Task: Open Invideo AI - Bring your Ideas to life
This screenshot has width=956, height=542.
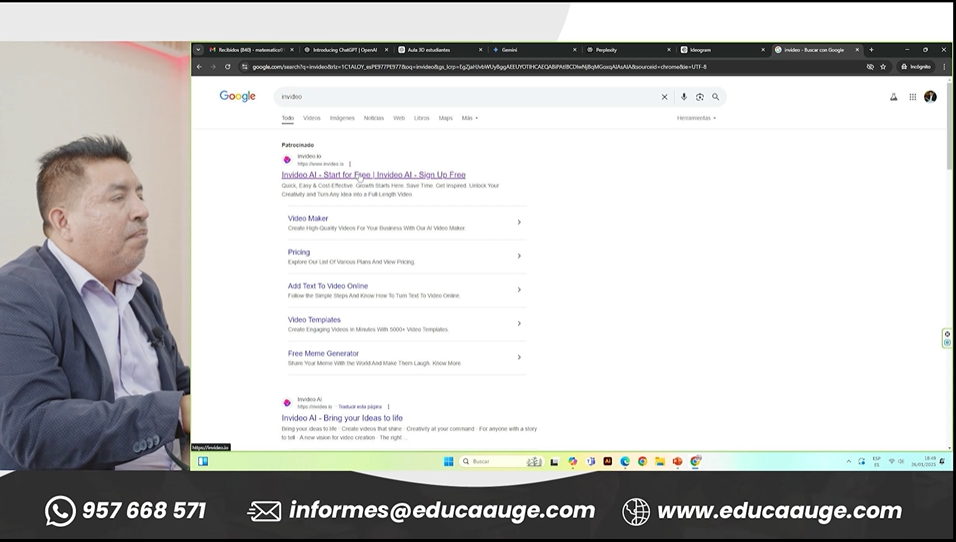Action: (x=342, y=418)
